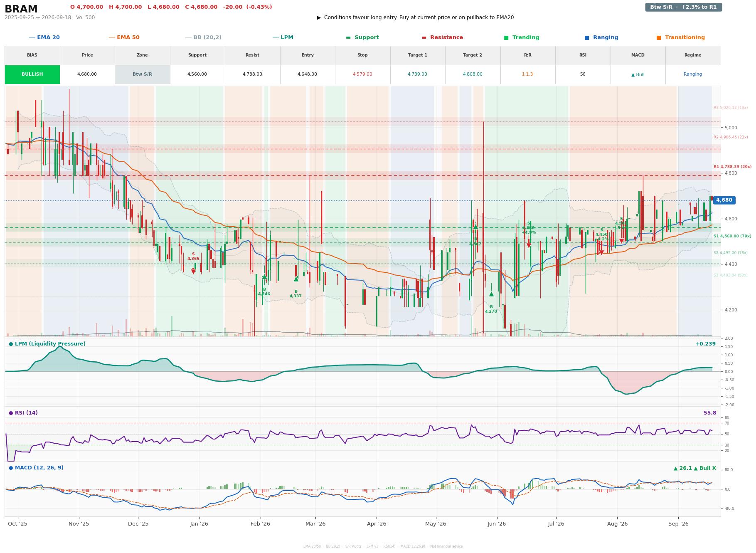Toggle the EMA 50 legend entry
This screenshot has width=756, height=553.
point(124,37)
